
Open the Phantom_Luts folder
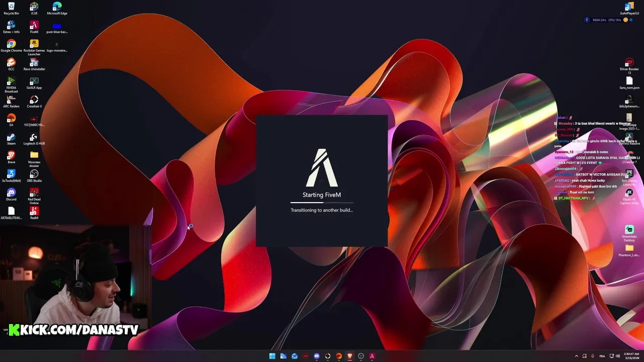point(629,250)
